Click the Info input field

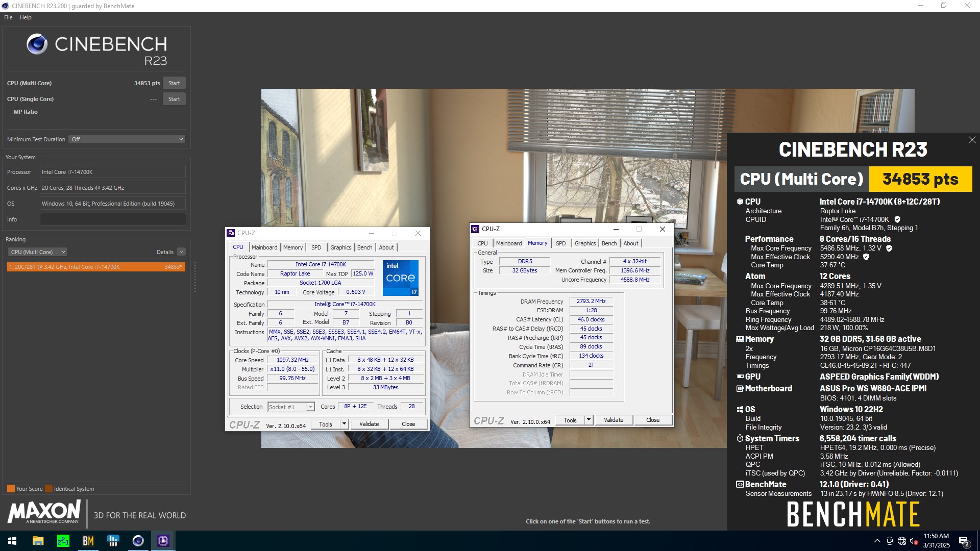pyautogui.click(x=113, y=219)
